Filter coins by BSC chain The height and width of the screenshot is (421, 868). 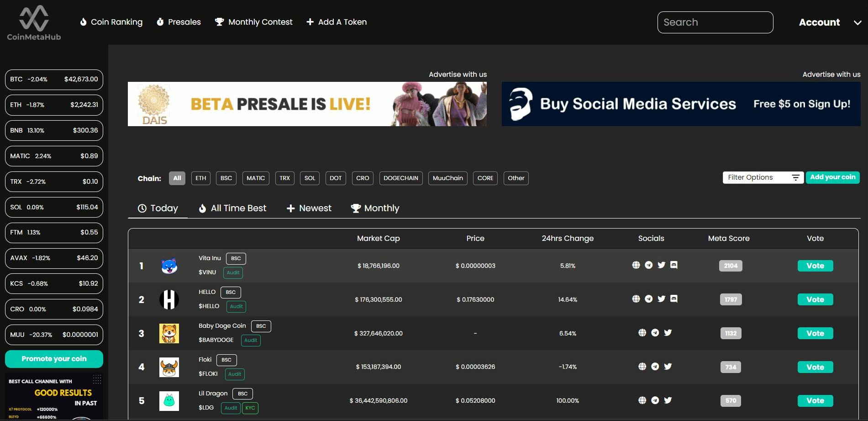tap(226, 178)
